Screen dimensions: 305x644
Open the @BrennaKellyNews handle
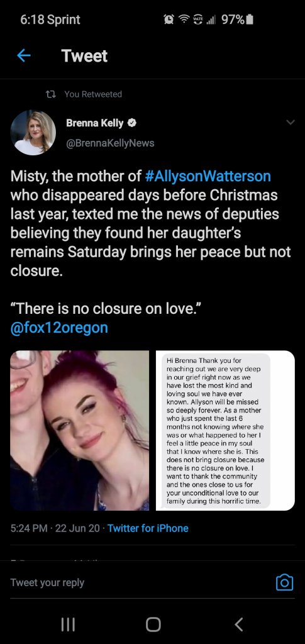[x=110, y=143]
